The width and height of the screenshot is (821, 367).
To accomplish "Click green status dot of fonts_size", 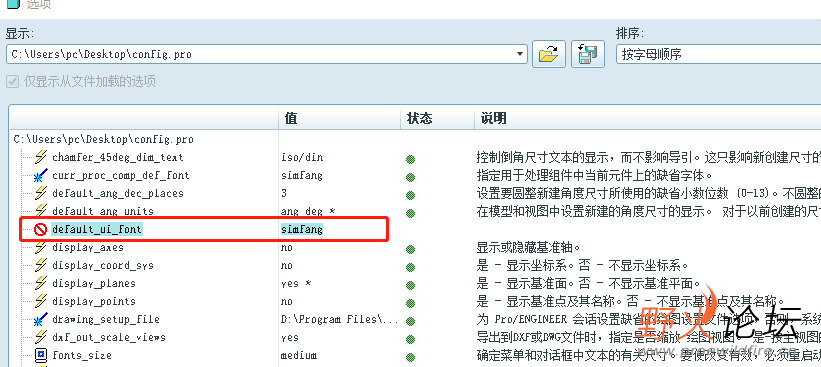I will point(410,358).
